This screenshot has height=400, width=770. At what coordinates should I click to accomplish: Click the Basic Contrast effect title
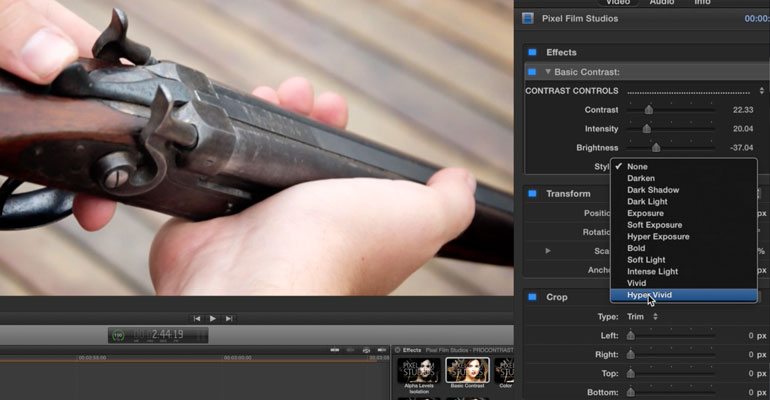tap(587, 72)
